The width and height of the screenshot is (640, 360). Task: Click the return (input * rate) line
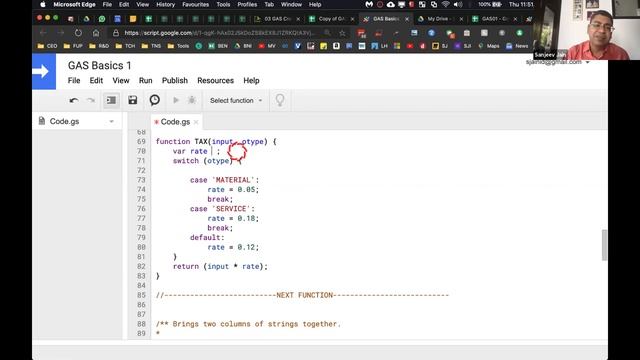pyautogui.click(x=220, y=267)
